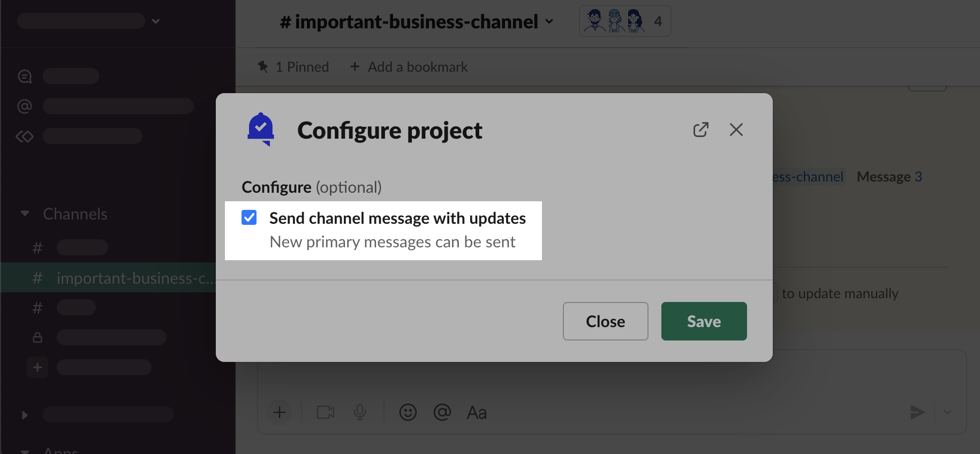
Task: Open the send options dropdown arrow
Action: [x=947, y=412]
